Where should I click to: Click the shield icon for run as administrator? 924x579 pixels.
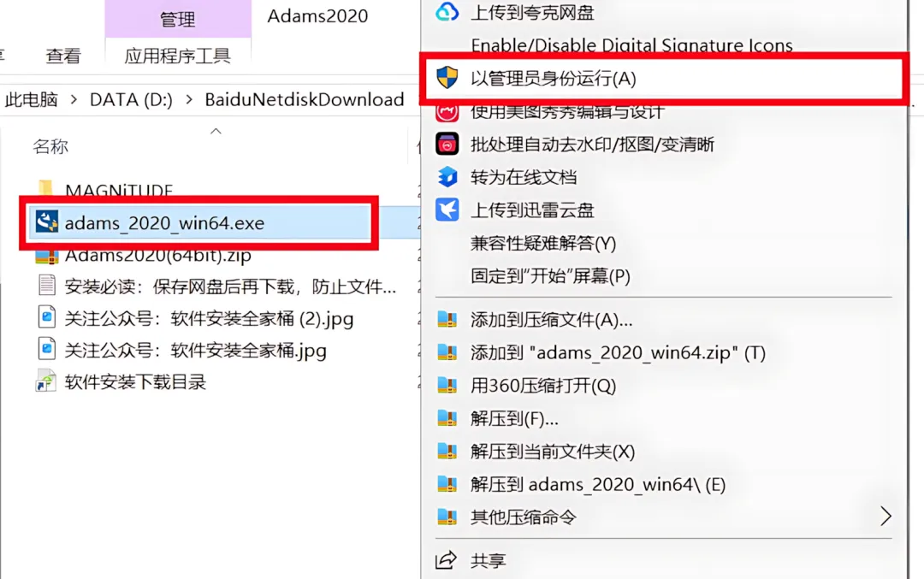(x=447, y=78)
